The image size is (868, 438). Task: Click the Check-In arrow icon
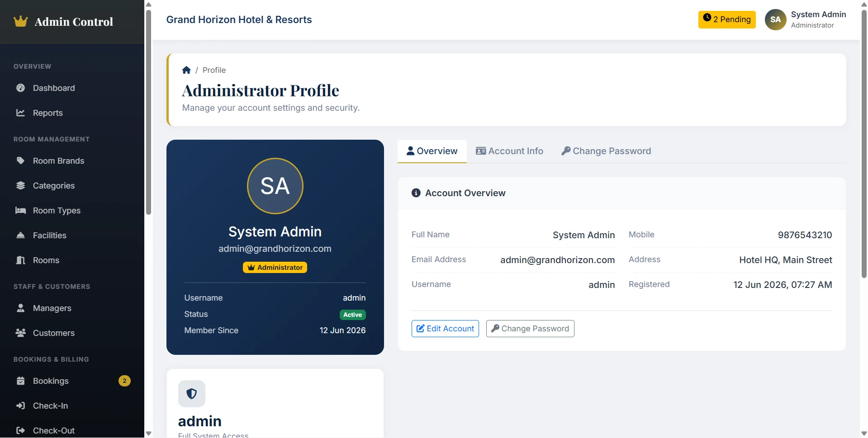point(20,405)
